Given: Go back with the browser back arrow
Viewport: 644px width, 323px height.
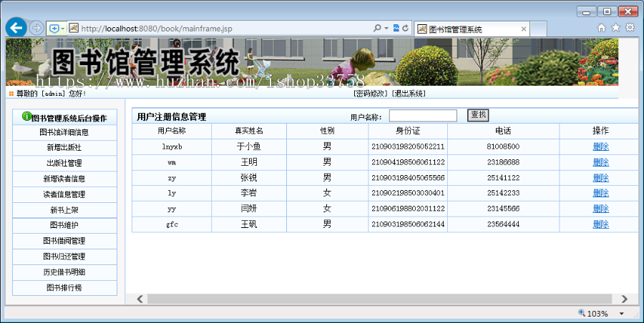Looking at the screenshot, I should pyautogui.click(x=16, y=28).
